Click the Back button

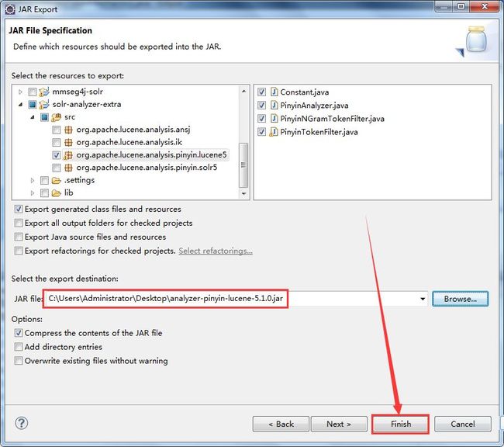pos(281,424)
